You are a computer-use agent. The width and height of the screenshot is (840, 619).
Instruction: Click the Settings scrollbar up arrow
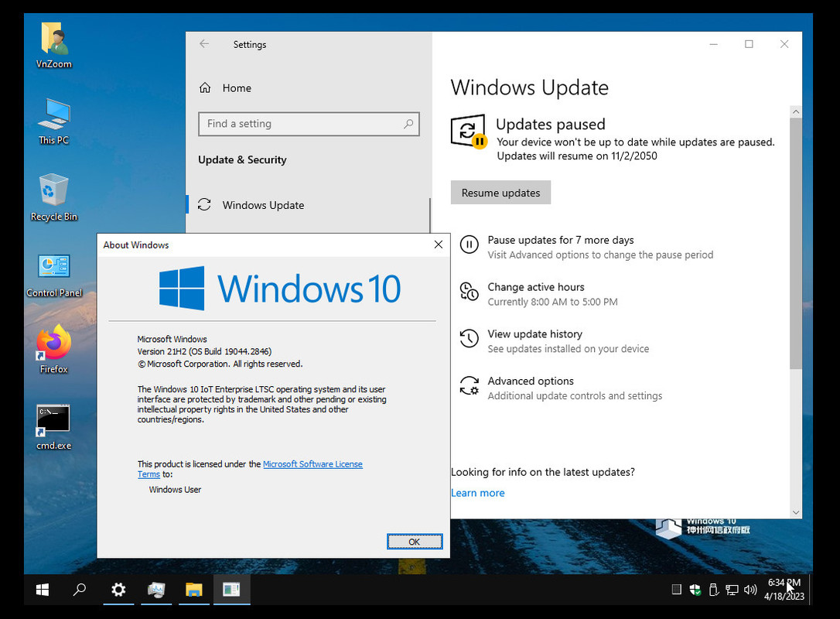pyautogui.click(x=796, y=112)
